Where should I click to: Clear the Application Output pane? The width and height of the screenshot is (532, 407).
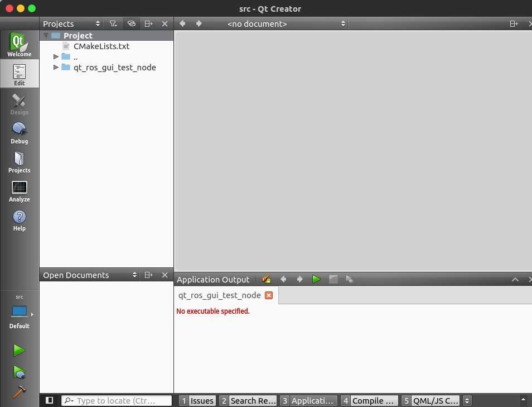[267, 279]
